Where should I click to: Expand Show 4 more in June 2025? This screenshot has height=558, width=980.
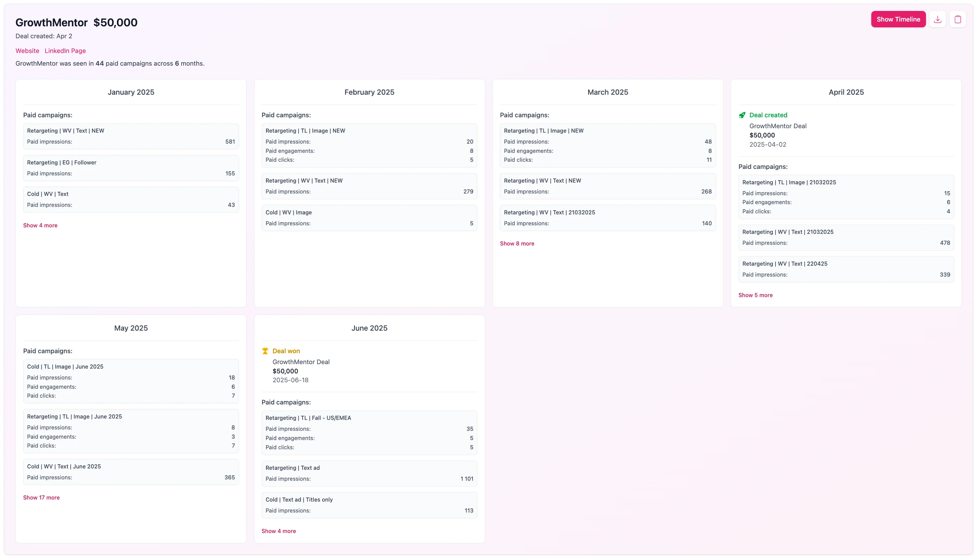pos(279,531)
